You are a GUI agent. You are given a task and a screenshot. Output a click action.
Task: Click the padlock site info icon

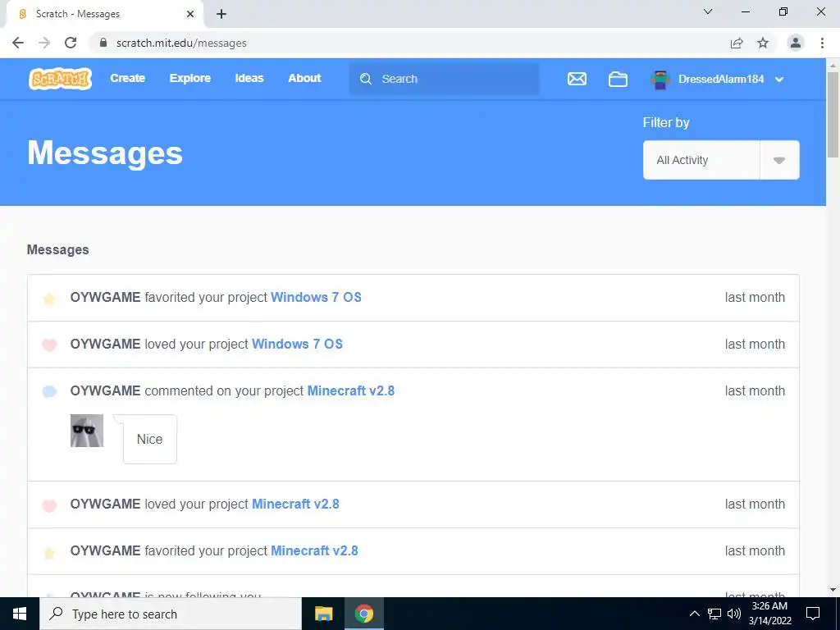point(103,43)
